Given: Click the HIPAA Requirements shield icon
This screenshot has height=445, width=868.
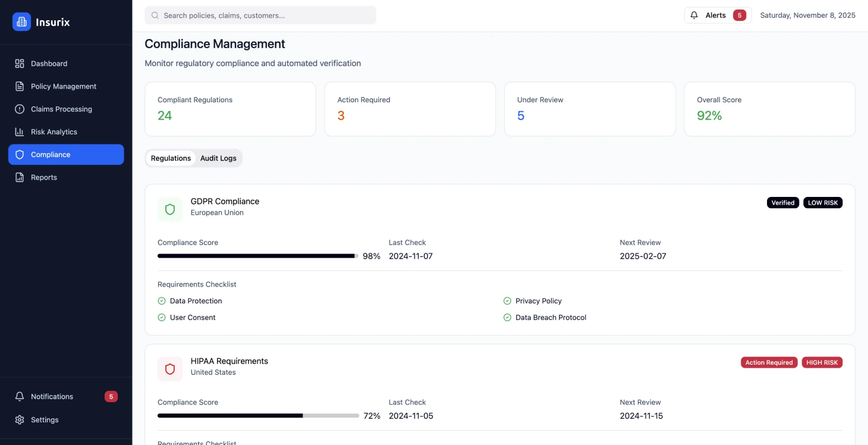Looking at the screenshot, I should 170,369.
